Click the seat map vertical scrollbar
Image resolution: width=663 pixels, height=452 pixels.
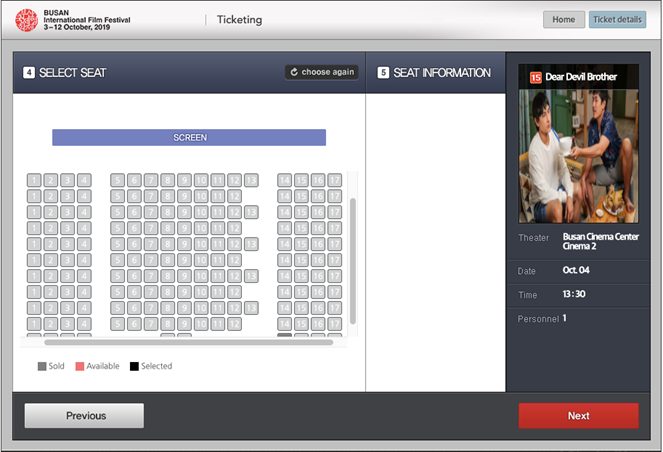point(352,260)
